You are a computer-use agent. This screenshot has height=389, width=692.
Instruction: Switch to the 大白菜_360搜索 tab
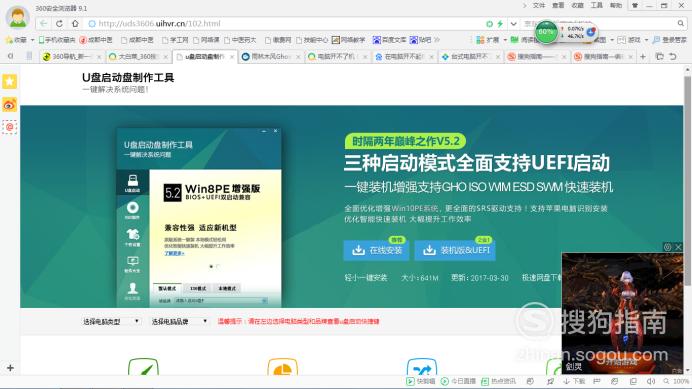(x=138, y=57)
